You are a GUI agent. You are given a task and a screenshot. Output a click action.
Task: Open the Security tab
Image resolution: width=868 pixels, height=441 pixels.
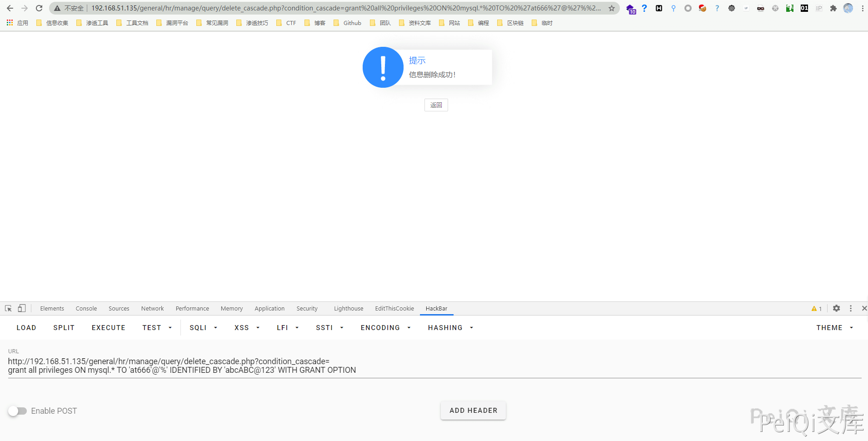point(307,308)
